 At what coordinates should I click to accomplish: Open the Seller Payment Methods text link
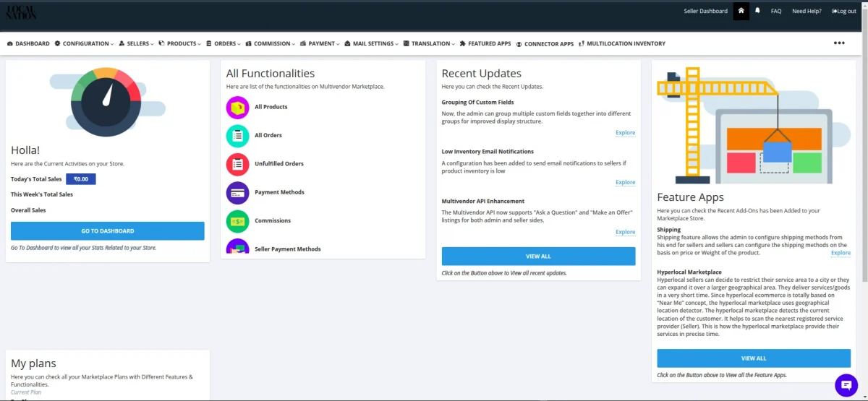pyautogui.click(x=288, y=249)
